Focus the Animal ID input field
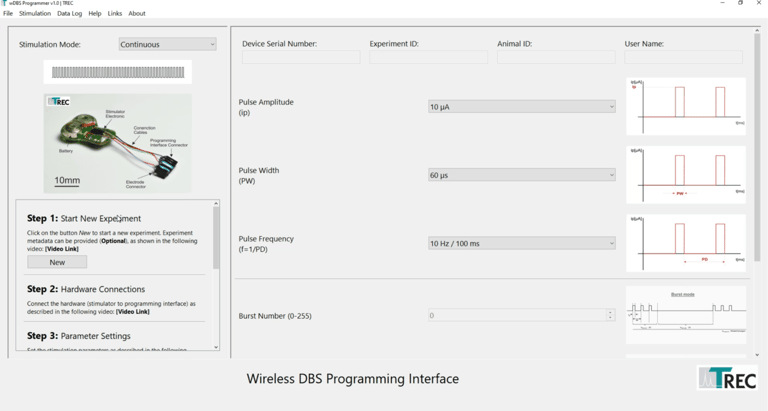 (556, 58)
